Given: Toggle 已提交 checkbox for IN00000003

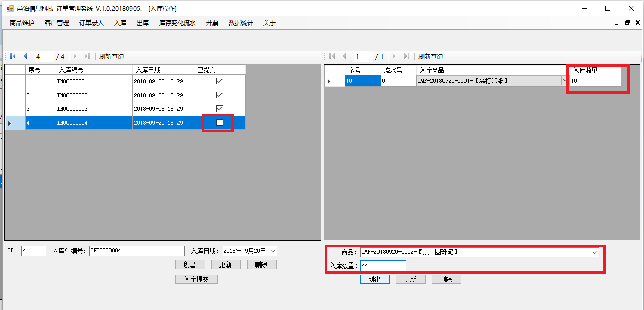Looking at the screenshot, I should click(220, 109).
